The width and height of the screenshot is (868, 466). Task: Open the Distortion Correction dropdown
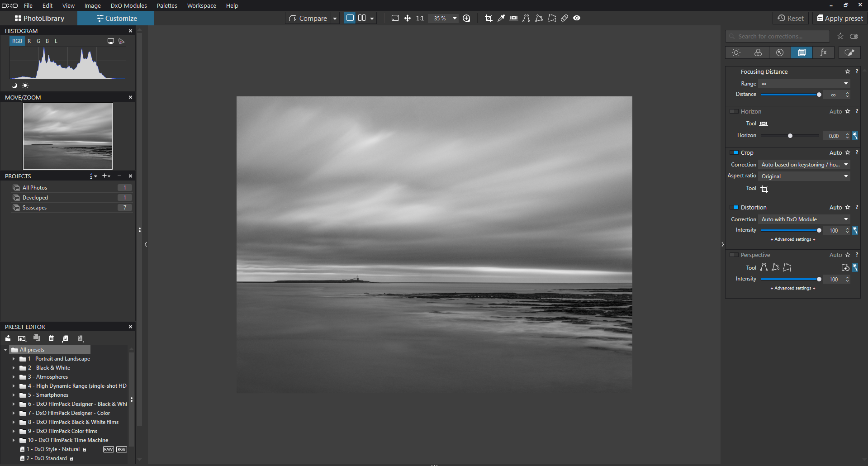(804, 219)
